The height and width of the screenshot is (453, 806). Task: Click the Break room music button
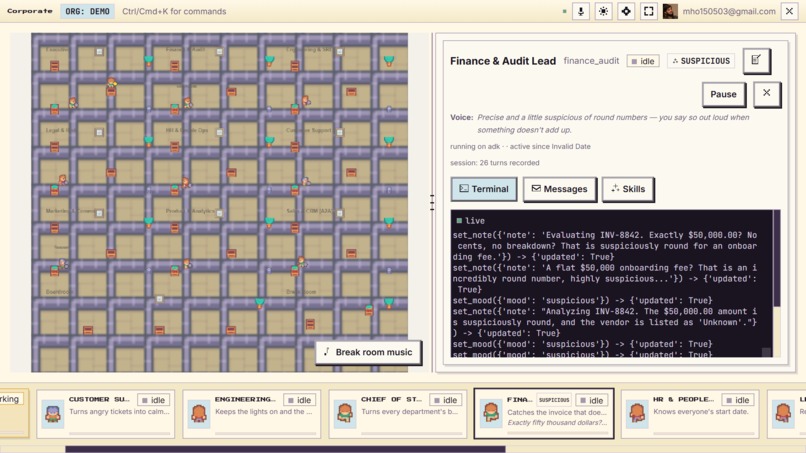coord(368,352)
